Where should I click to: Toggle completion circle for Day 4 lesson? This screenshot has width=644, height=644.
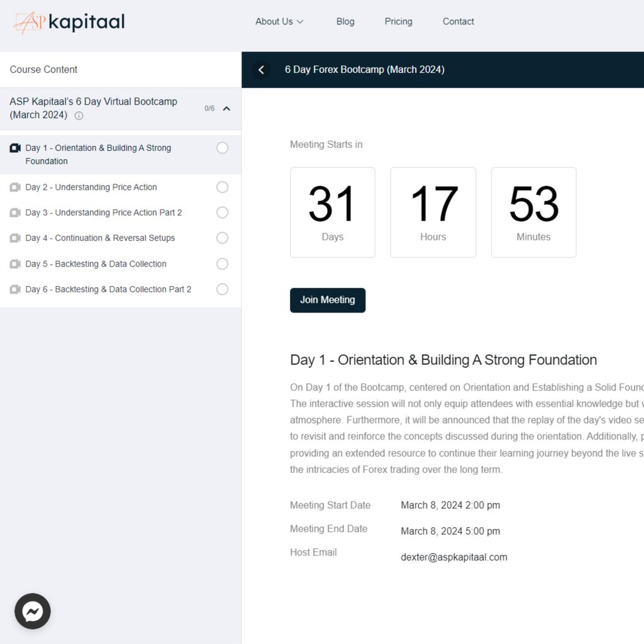coord(222,238)
